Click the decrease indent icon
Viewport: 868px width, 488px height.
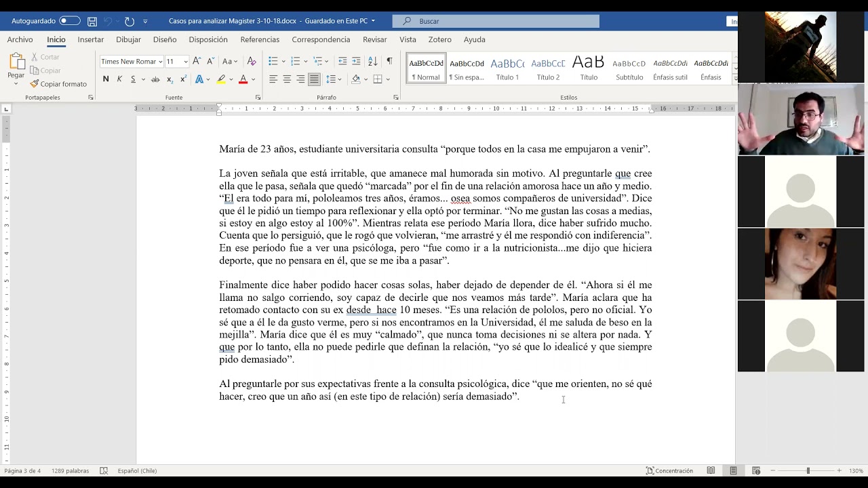click(342, 62)
